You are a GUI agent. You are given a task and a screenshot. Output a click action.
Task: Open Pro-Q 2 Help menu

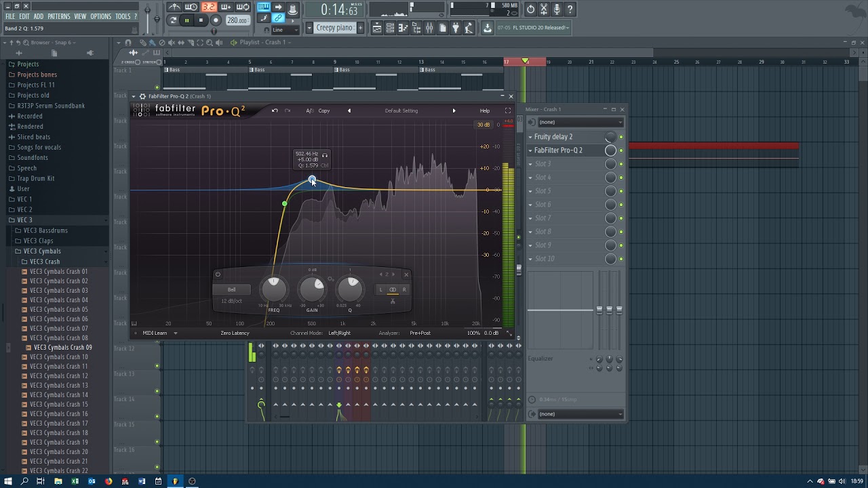[x=485, y=110]
